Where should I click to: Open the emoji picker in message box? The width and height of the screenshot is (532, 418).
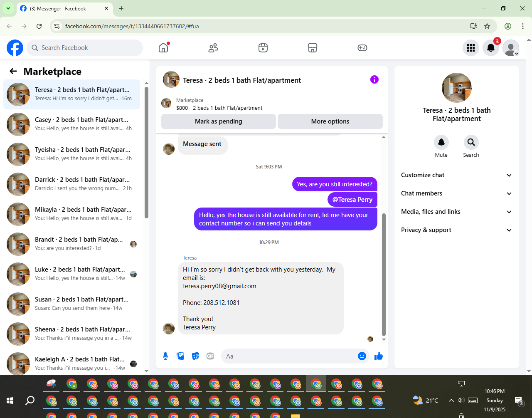click(x=362, y=356)
